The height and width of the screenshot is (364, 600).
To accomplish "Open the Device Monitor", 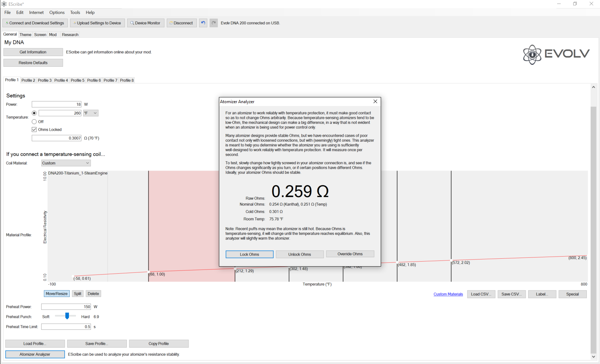I will click(x=146, y=23).
